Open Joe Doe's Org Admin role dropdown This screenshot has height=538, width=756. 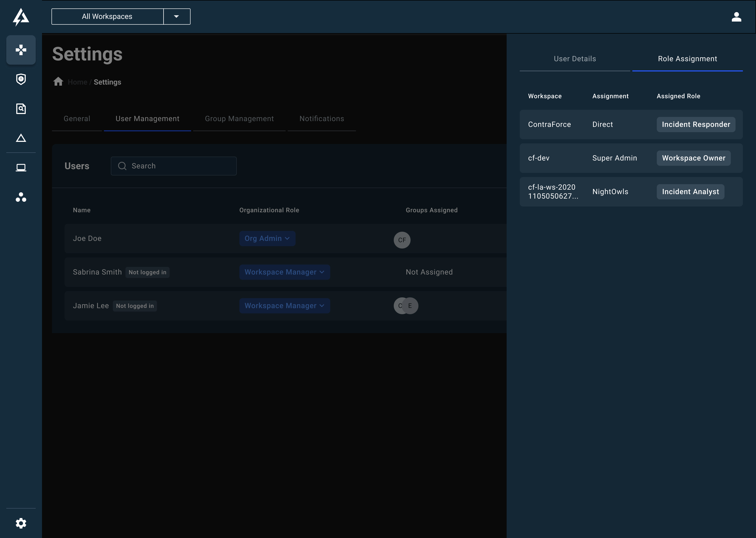pos(267,239)
